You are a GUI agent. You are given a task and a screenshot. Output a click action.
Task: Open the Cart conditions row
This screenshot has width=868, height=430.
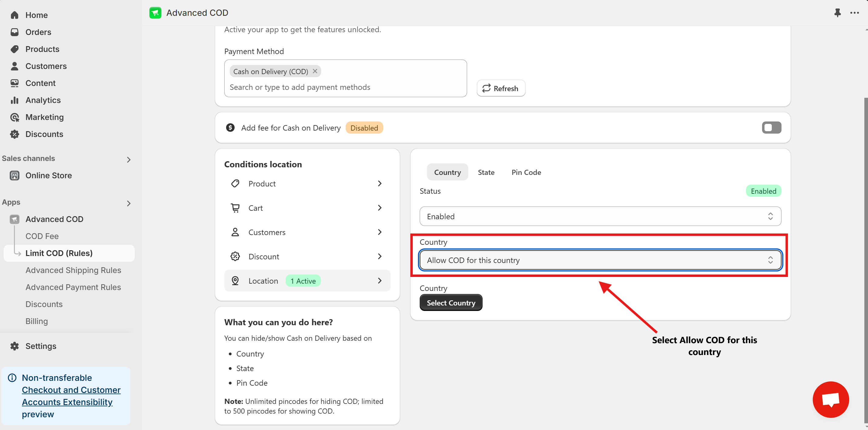pos(307,208)
